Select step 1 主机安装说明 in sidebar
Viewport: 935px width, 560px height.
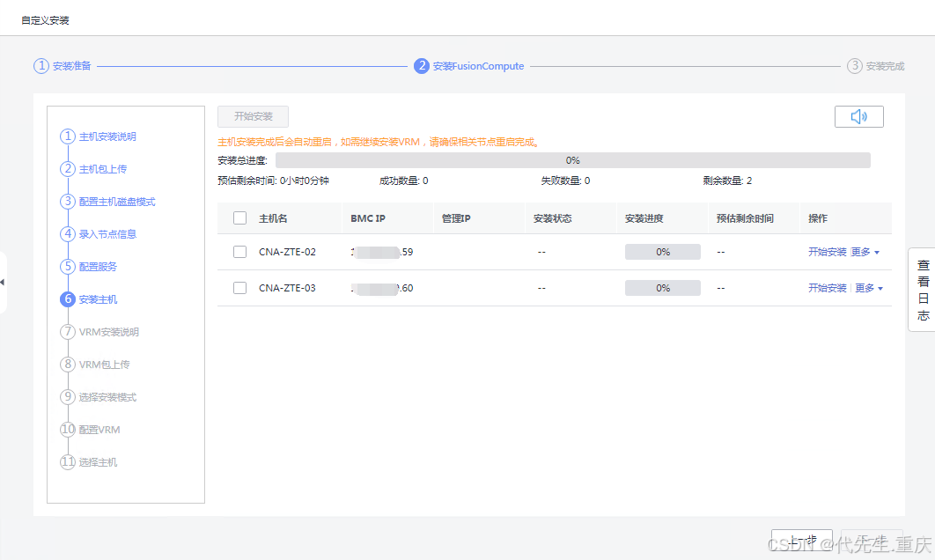107,136
